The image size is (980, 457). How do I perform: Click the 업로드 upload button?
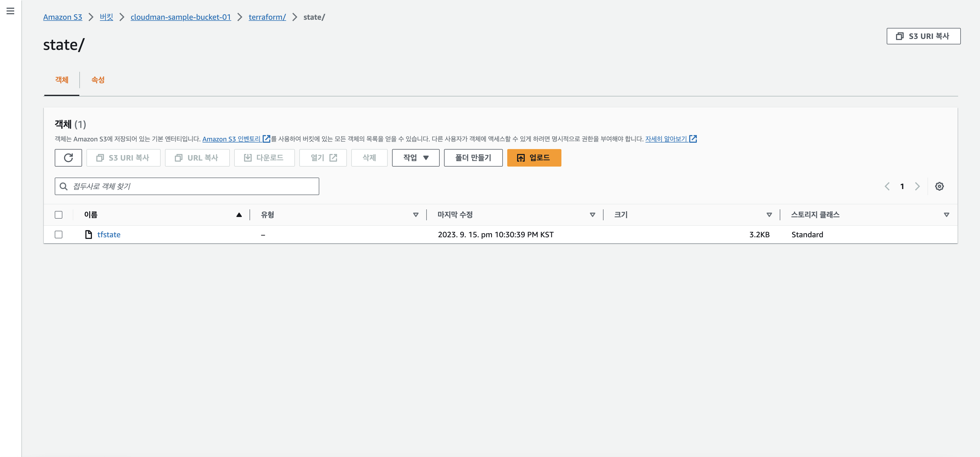point(534,158)
